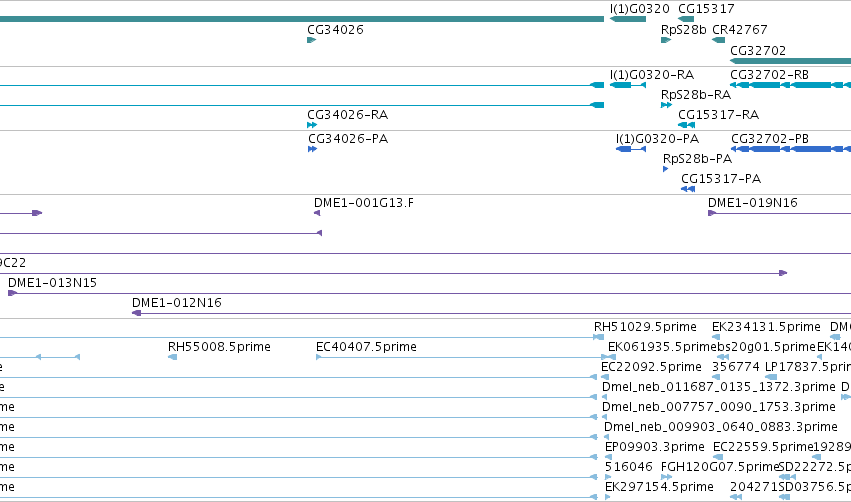Click the EK297154.5prime EST label
Image resolution: width=851 pixels, height=502 pixels.
tap(659, 487)
